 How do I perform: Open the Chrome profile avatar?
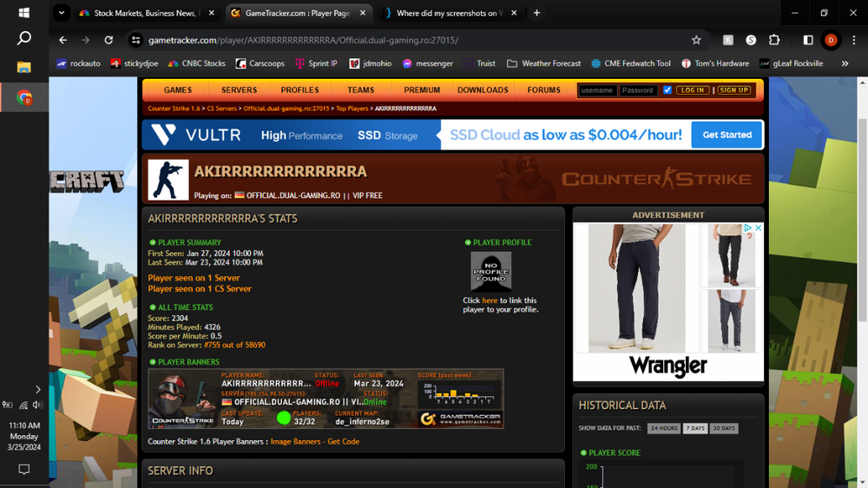pos(831,40)
